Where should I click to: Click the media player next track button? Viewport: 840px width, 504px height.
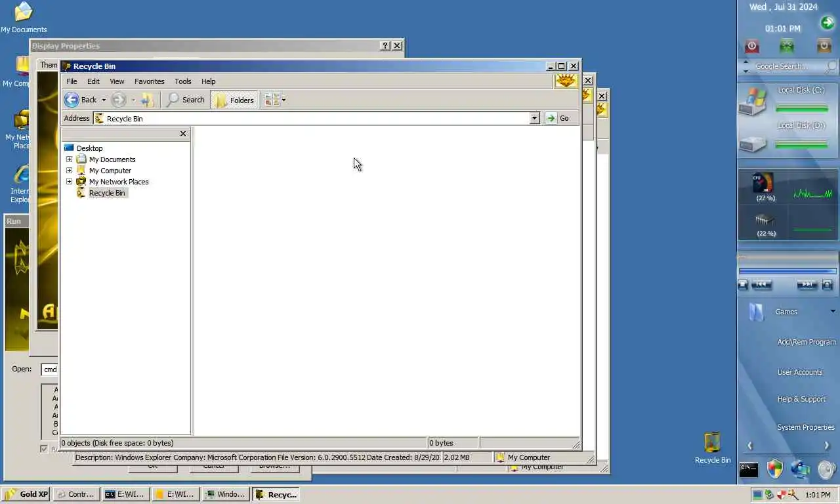(x=807, y=284)
